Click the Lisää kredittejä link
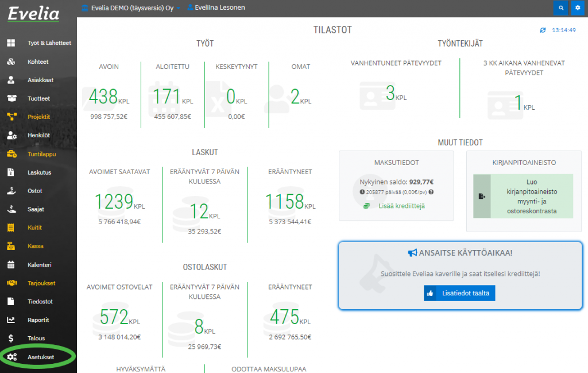 (401, 206)
